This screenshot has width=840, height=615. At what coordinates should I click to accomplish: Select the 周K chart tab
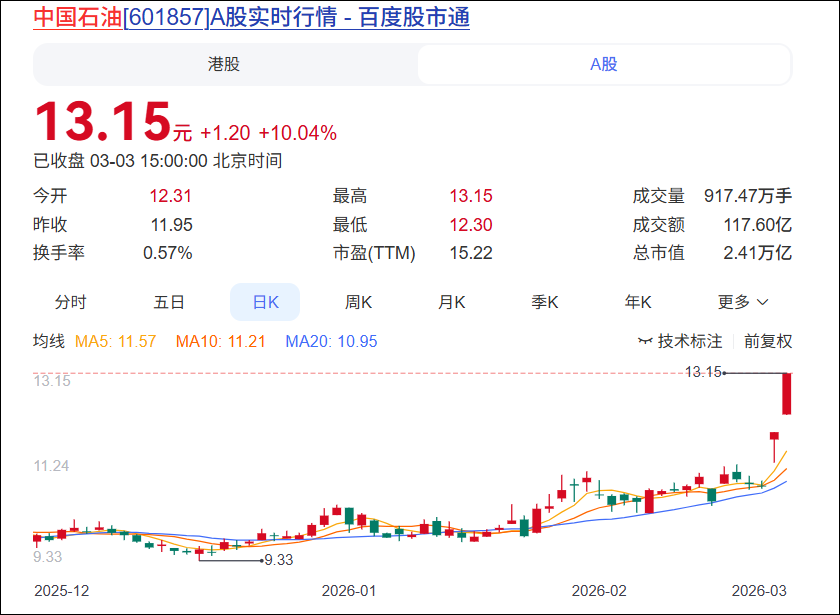pos(358,302)
